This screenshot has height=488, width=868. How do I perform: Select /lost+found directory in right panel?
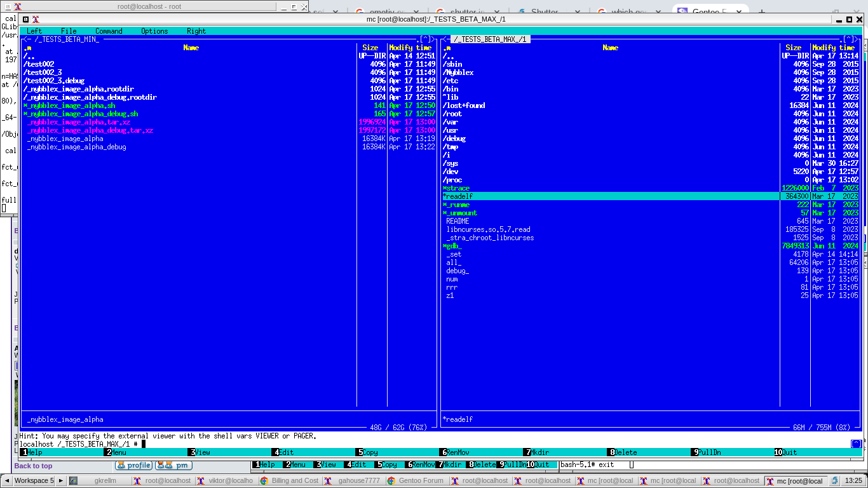tap(651, 105)
